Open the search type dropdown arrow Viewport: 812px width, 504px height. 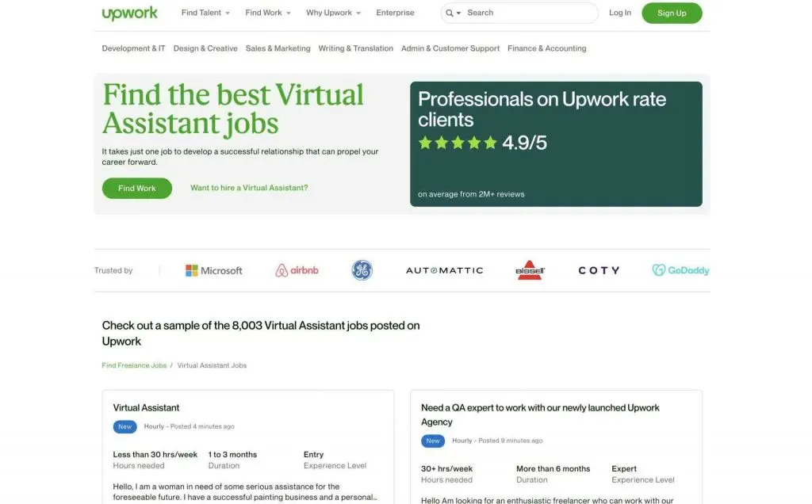click(x=459, y=13)
